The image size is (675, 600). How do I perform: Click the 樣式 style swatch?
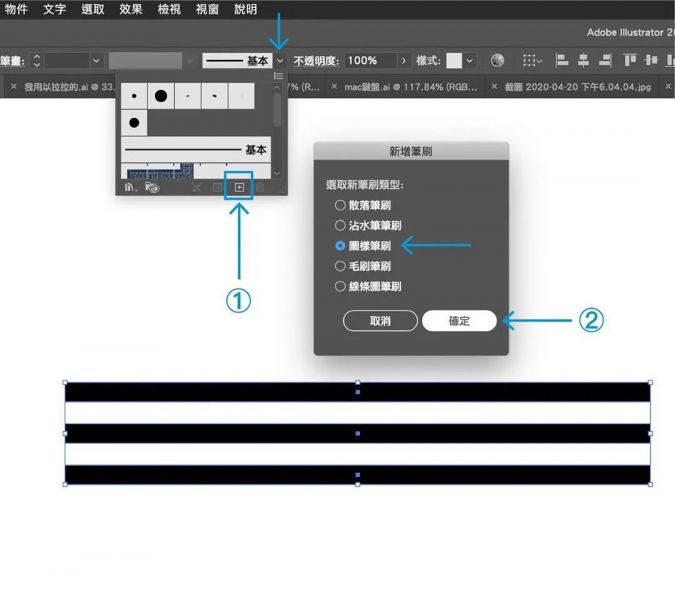pos(454,61)
